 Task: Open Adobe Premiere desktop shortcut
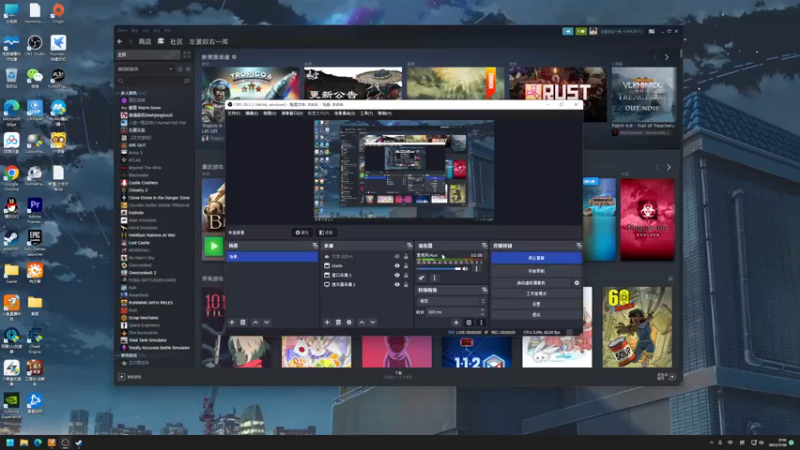35,210
